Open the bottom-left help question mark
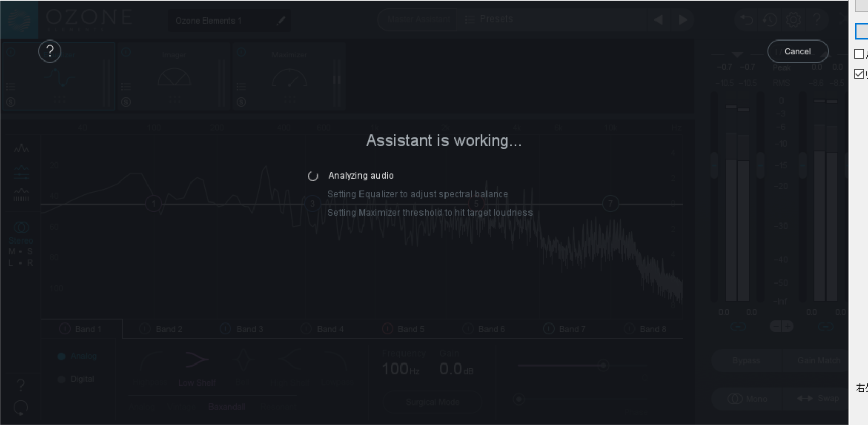 coord(20,384)
